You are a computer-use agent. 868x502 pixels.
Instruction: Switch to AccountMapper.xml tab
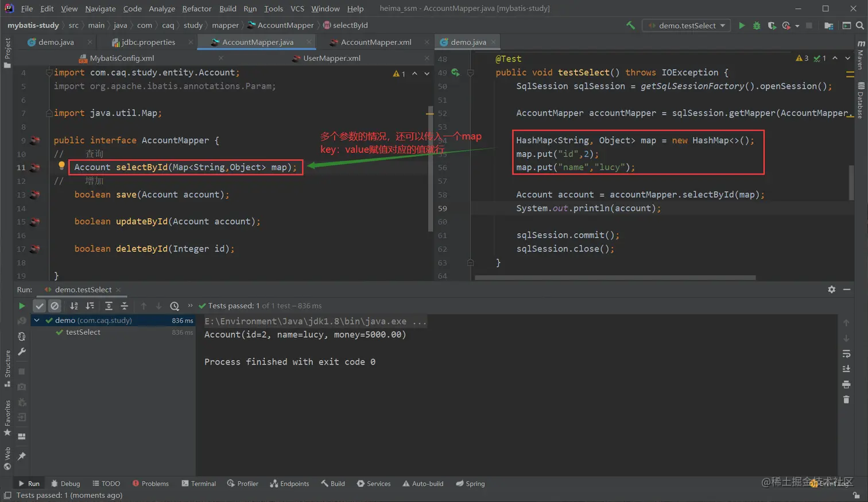(375, 42)
